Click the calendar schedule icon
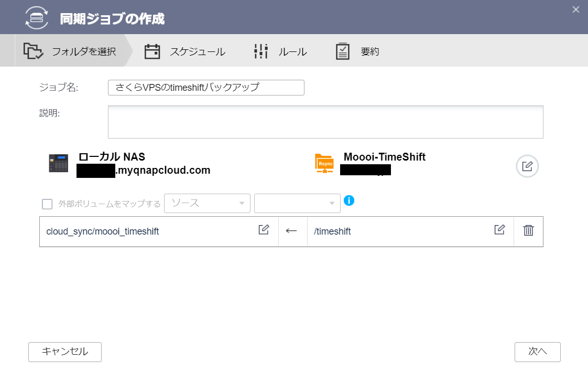 pos(153,51)
